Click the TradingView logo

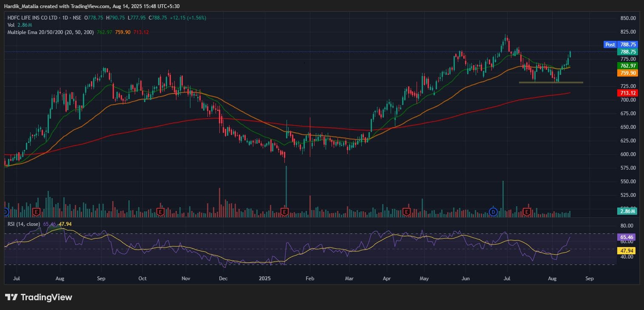(x=39, y=297)
